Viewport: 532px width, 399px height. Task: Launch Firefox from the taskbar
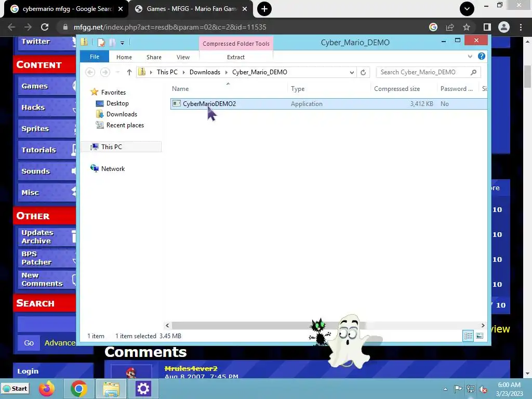pos(46,389)
